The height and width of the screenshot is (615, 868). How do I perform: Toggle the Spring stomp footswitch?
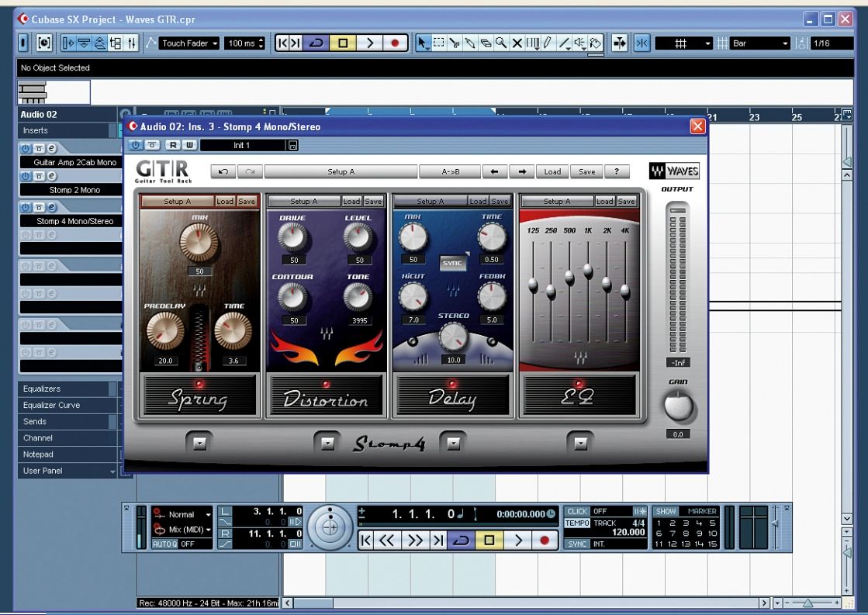click(x=200, y=396)
